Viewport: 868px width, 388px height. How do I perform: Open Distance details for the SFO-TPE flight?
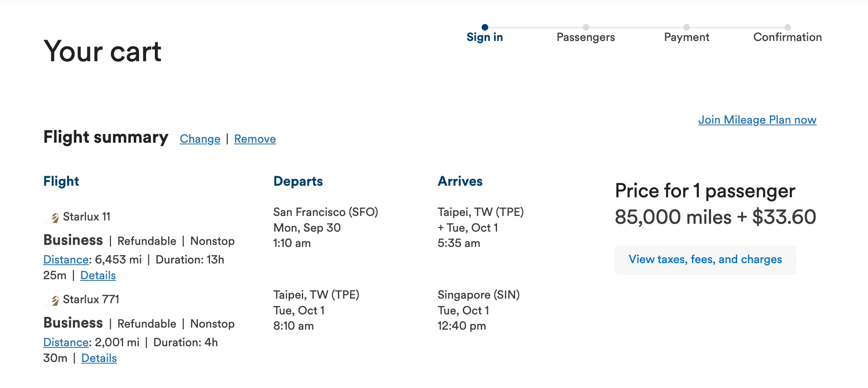(x=65, y=259)
